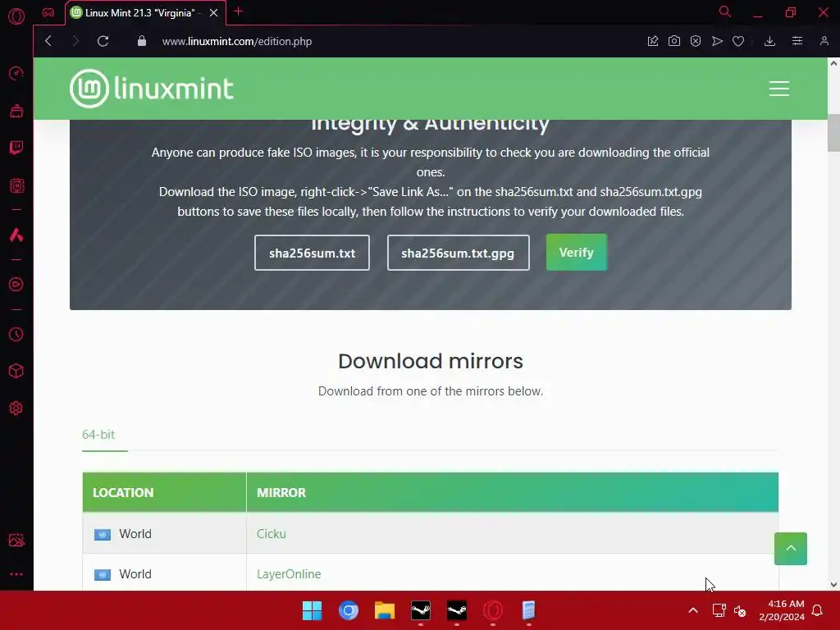Click World text in LayerOnline row
The width and height of the screenshot is (840, 630).
[135, 573]
